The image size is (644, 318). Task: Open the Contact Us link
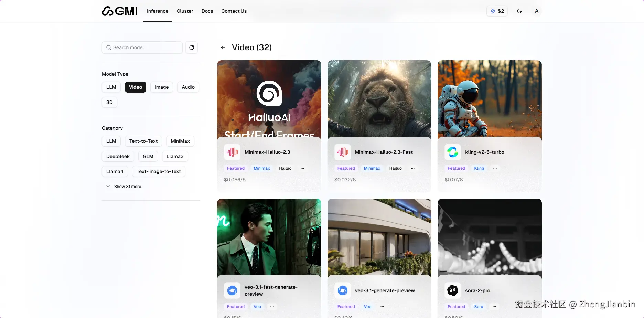click(x=234, y=11)
